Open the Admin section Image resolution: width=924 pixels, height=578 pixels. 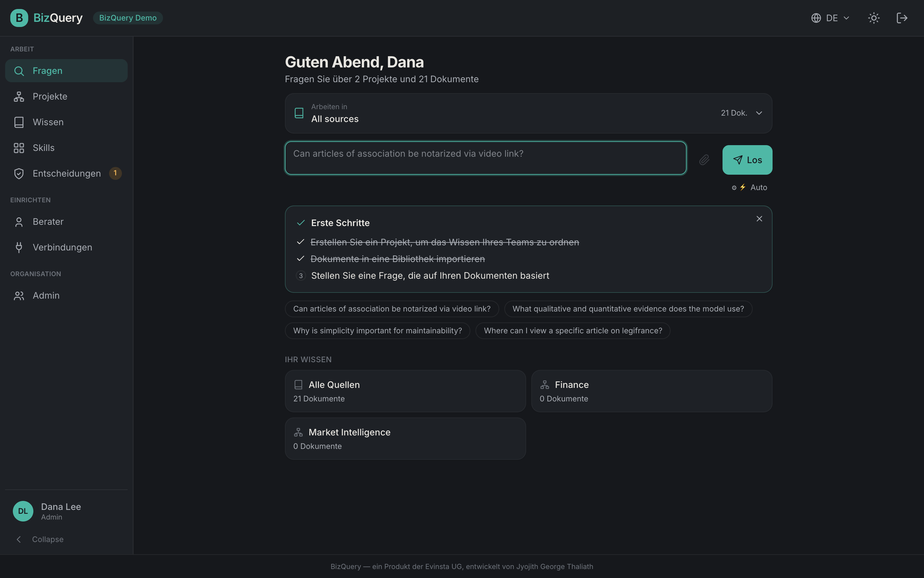click(x=66, y=295)
